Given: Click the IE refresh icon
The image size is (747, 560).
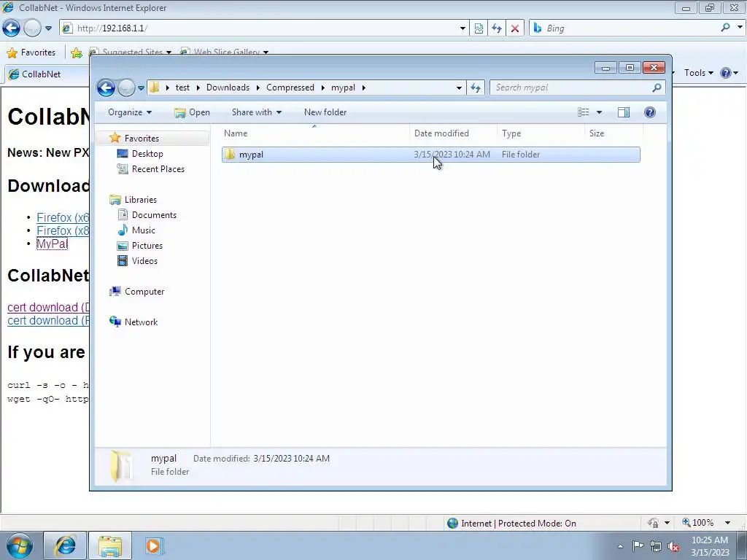Looking at the screenshot, I should (497, 28).
